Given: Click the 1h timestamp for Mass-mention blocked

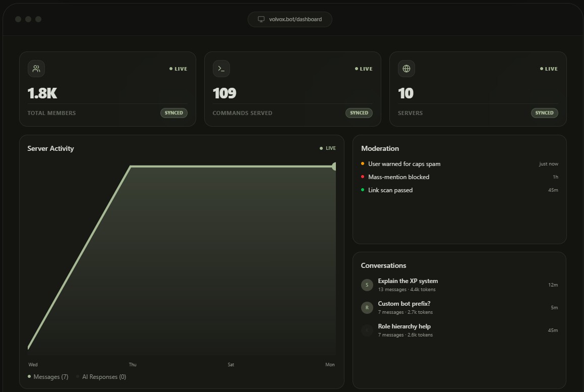Looking at the screenshot, I should (x=555, y=177).
